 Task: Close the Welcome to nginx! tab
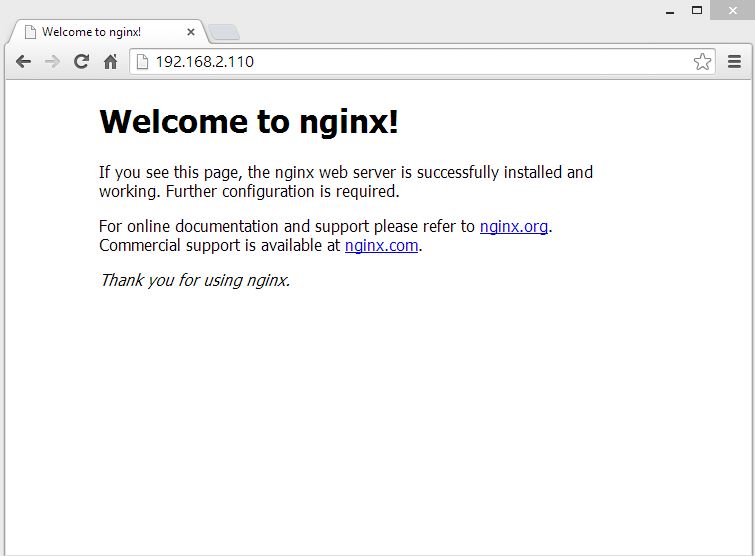tap(191, 32)
